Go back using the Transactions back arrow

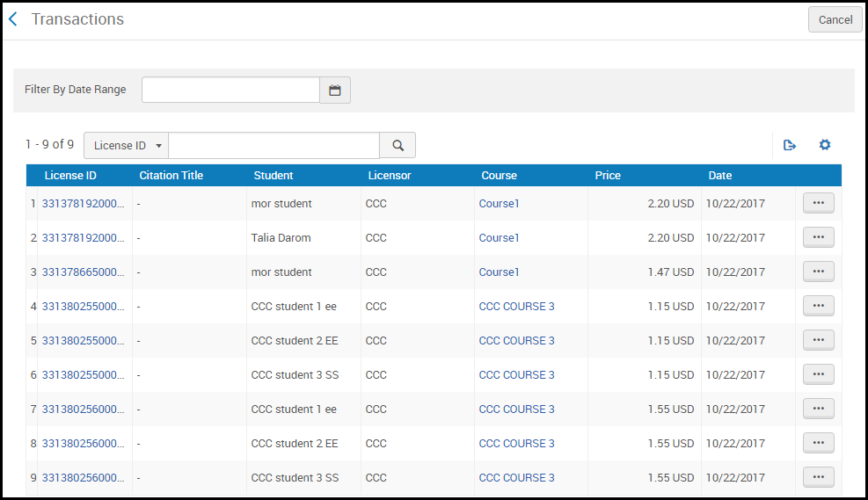tap(13, 19)
